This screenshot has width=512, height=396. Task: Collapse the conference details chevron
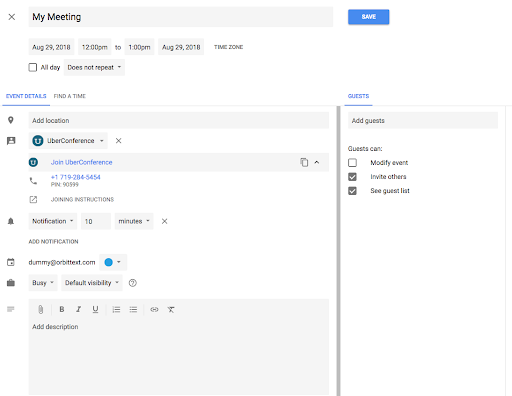point(317,162)
